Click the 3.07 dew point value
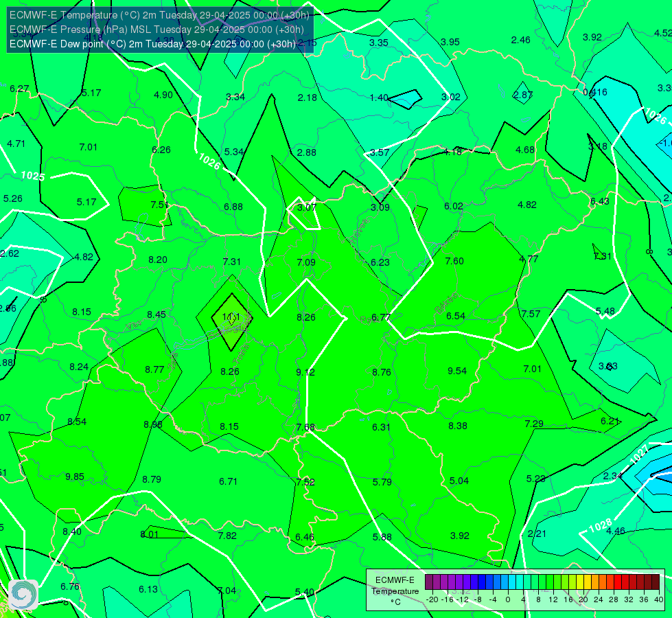The height and width of the screenshot is (618, 672). 306,207
